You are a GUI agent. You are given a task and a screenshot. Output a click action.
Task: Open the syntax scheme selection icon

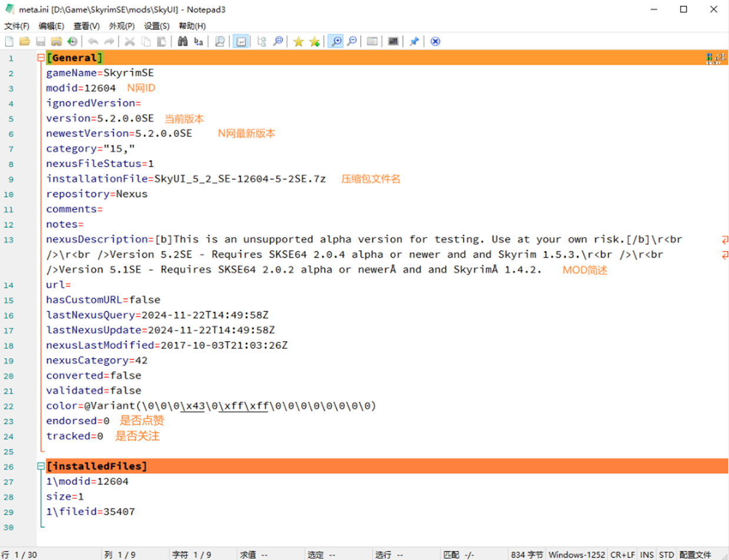point(372,41)
